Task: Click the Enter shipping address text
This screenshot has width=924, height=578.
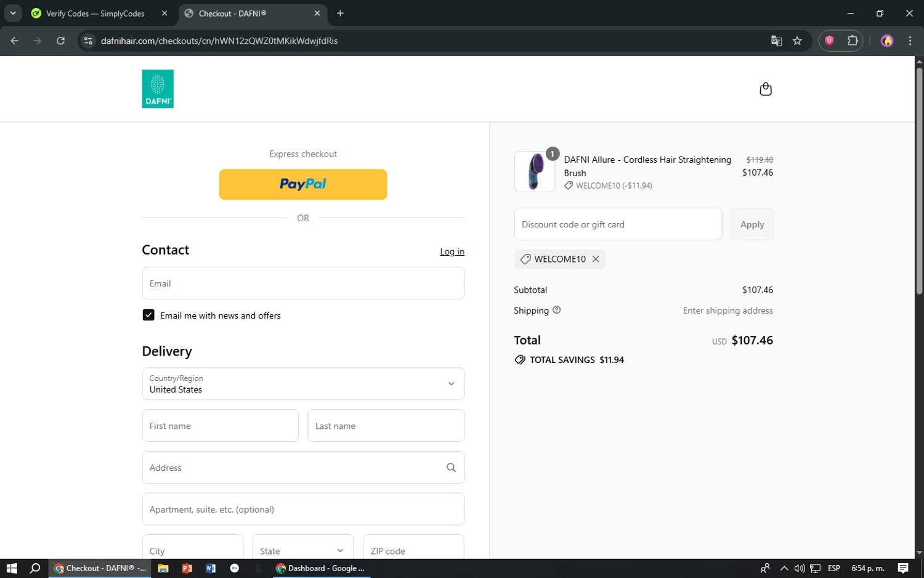Action: click(x=727, y=311)
